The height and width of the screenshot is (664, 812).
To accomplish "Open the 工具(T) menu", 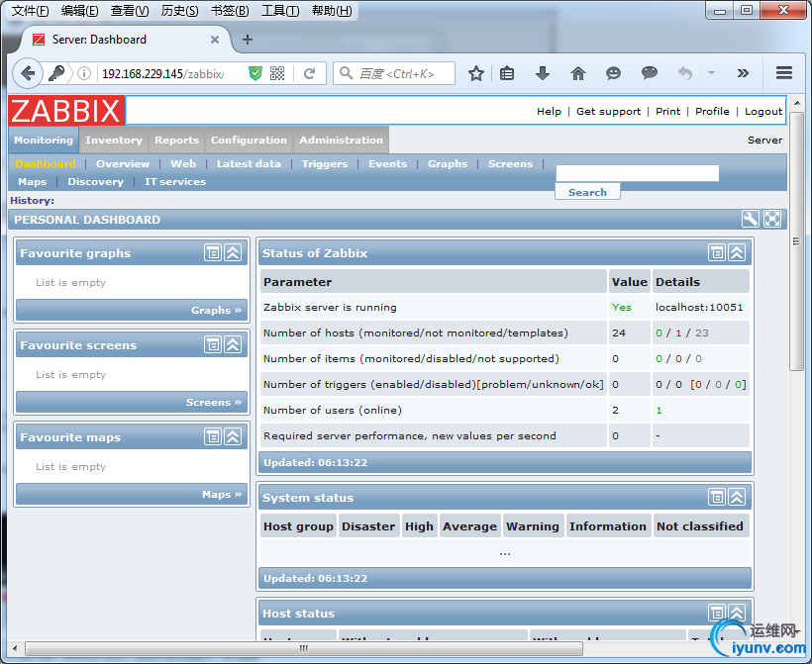I will tap(279, 11).
